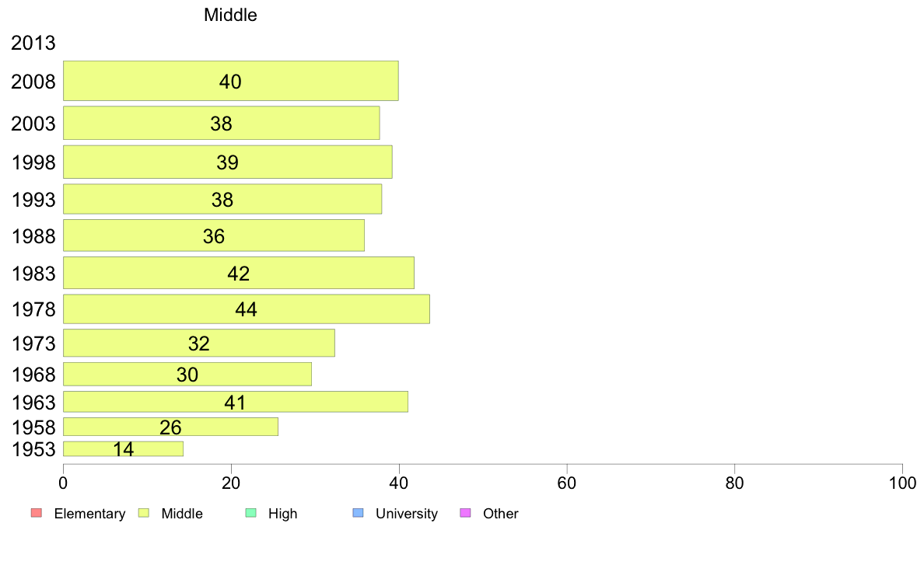Select the 2008 bar labeled 40
This screenshot has height=572, width=924.
tap(231, 81)
